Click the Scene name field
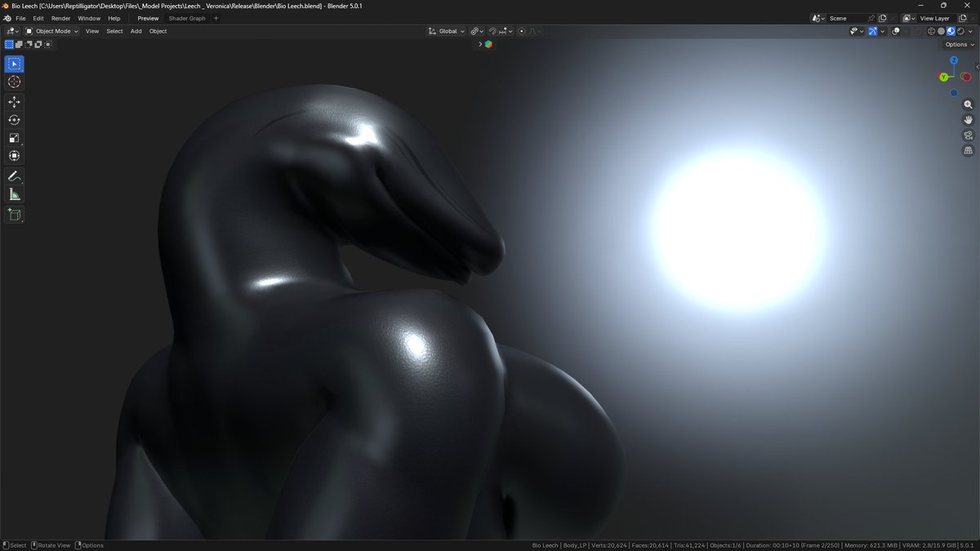 point(847,18)
